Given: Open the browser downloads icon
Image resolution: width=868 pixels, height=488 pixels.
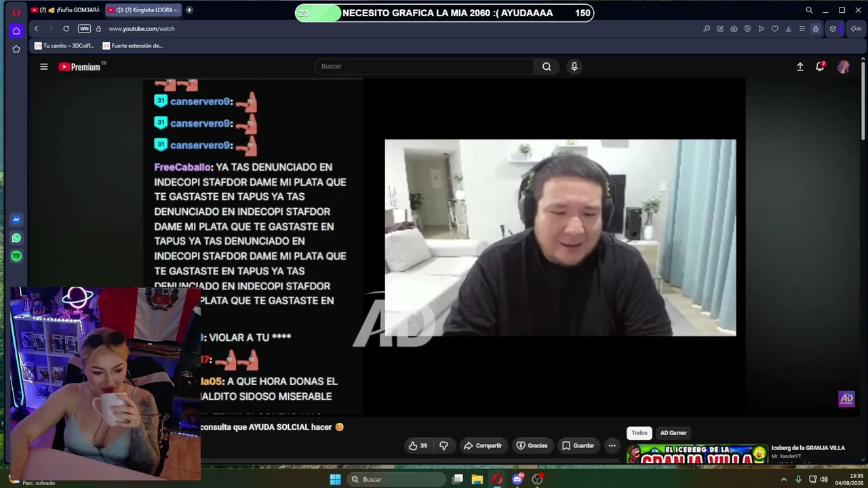Looking at the screenshot, I should [x=788, y=28].
